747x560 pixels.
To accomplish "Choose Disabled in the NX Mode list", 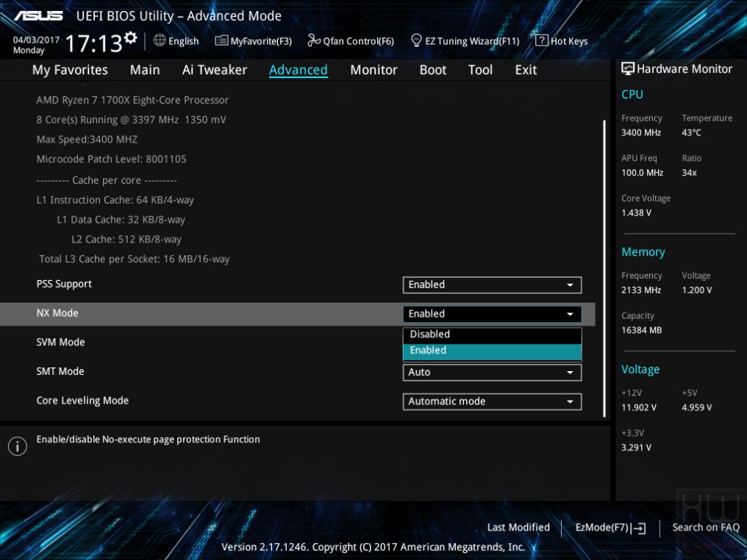I will [492, 334].
